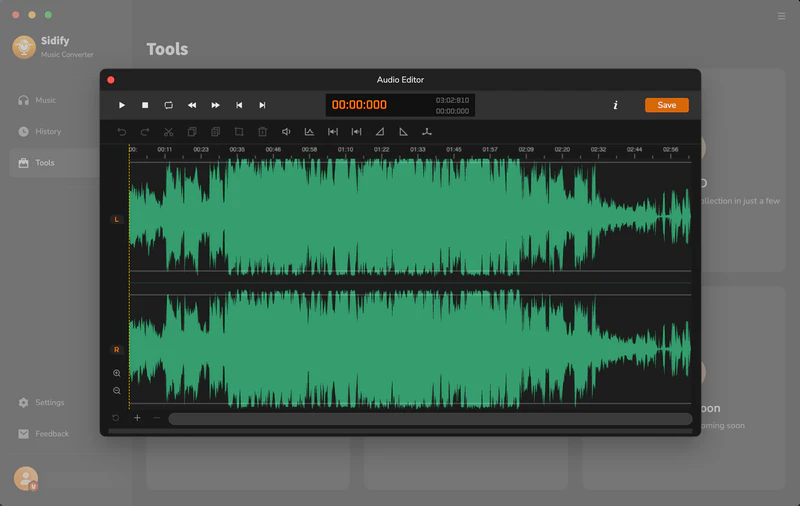Close the Audio Editor window
800x506 pixels.
point(111,80)
